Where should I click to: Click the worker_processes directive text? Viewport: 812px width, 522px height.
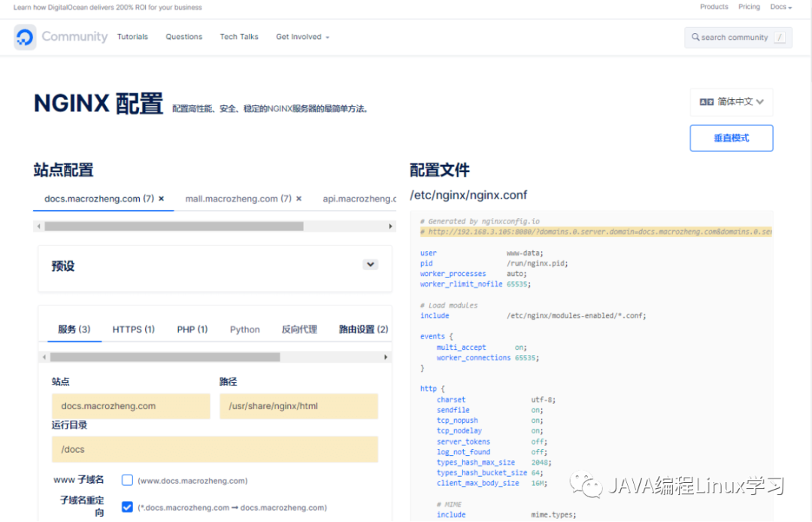(x=453, y=274)
